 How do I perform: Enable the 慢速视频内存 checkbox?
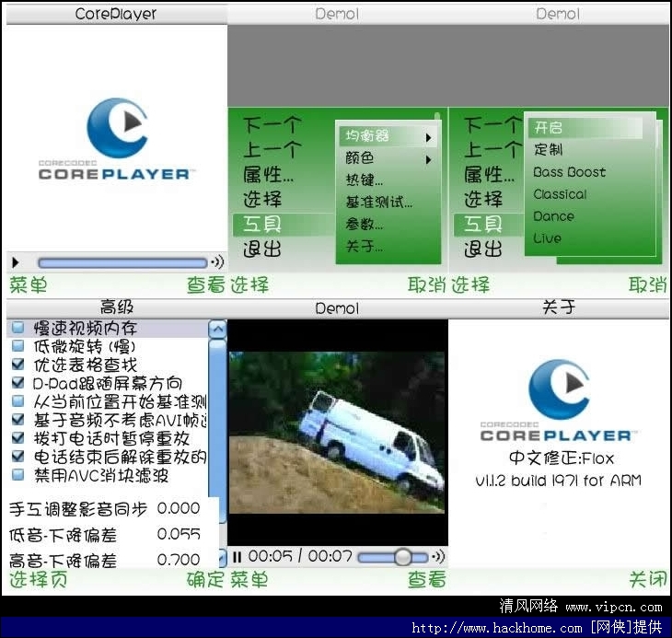click(x=18, y=328)
